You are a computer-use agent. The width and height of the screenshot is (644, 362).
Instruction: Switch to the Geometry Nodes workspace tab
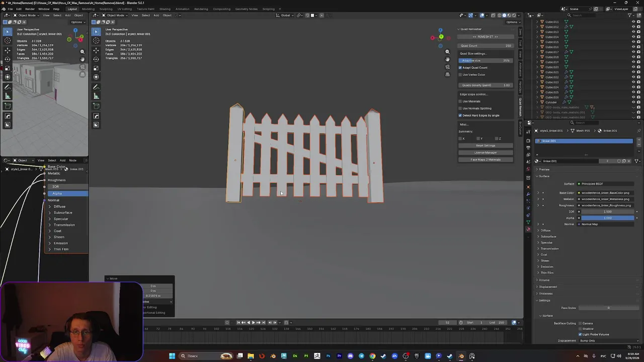[246, 9]
